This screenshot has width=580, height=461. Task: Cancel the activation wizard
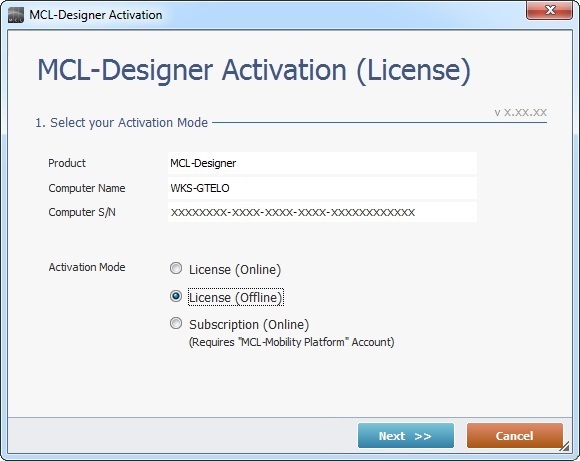[515, 436]
